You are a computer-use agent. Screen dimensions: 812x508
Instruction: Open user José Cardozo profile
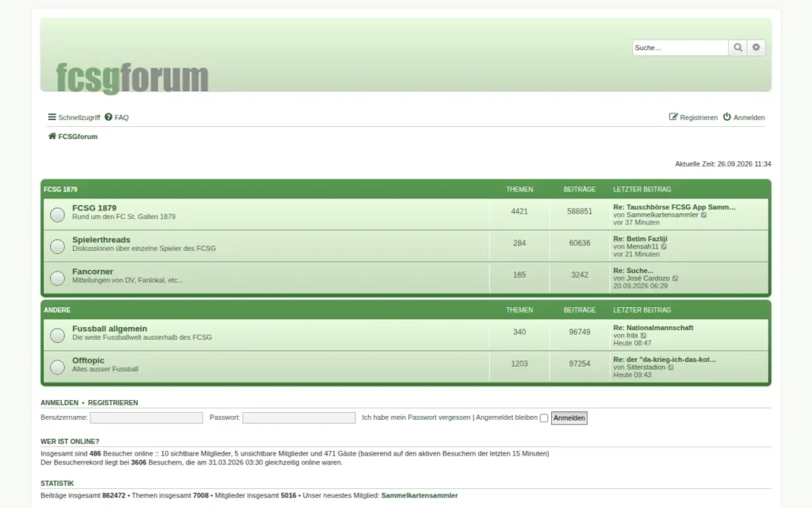pyautogui.click(x=648, y=279)
